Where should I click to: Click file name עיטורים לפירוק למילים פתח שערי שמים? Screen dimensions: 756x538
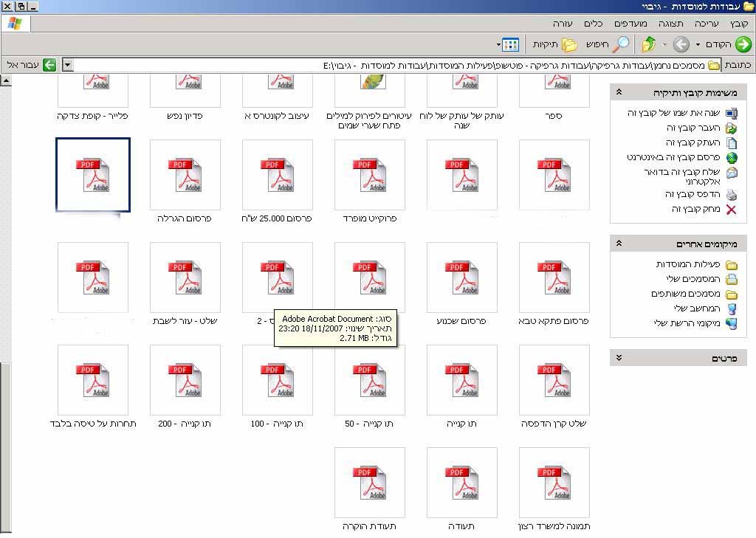[x=369, y=120]
